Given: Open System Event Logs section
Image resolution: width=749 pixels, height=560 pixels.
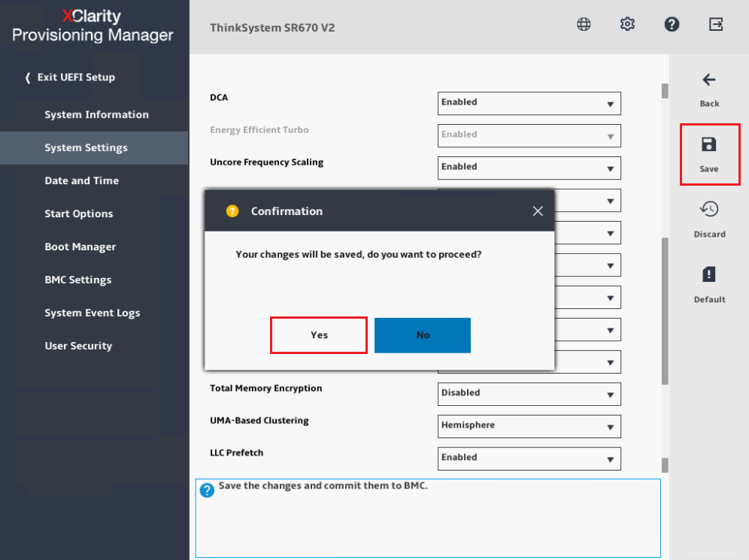Looking at the screenshot, I should click(x=92, y=313).
